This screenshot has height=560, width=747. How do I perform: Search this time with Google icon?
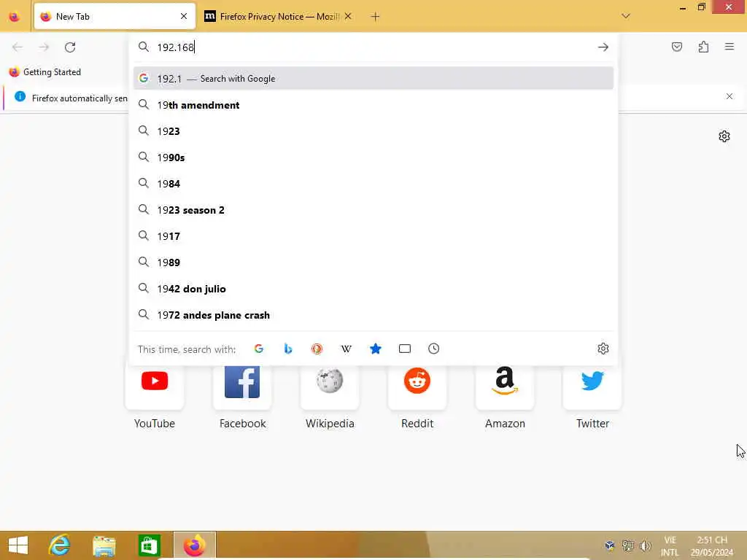259,349
